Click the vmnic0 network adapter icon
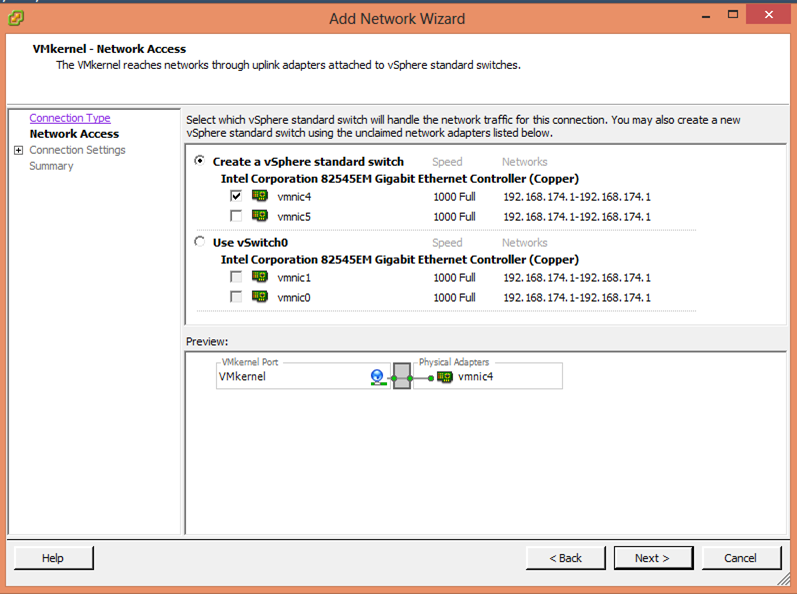The width and height of the screenshot is (797, 594). coord(260,297)
